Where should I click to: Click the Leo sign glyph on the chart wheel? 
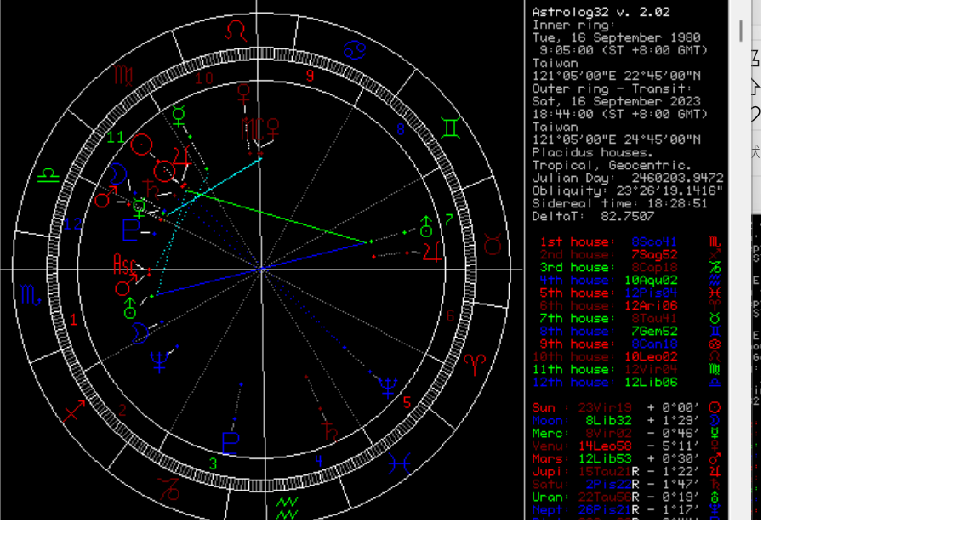pyautogui.click(x=239, y=31)
